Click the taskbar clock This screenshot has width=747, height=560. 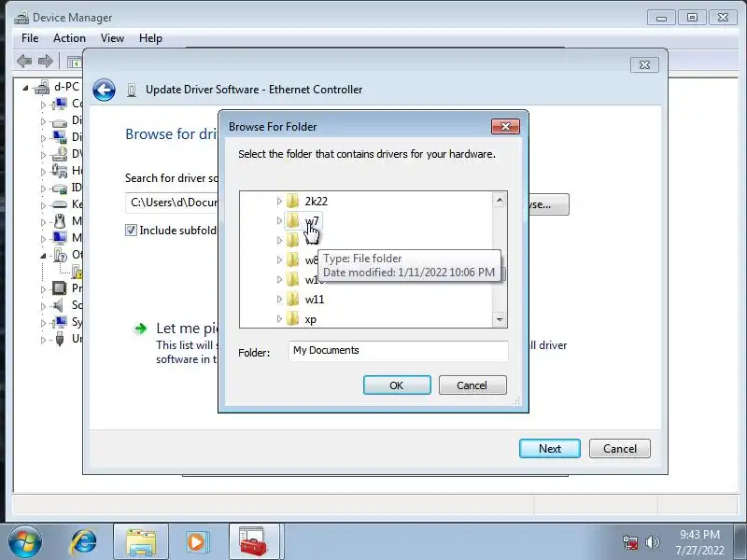(699, 542)
